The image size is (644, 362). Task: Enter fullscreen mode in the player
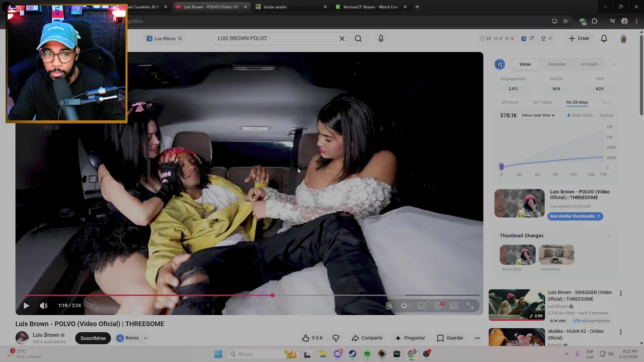470,306
